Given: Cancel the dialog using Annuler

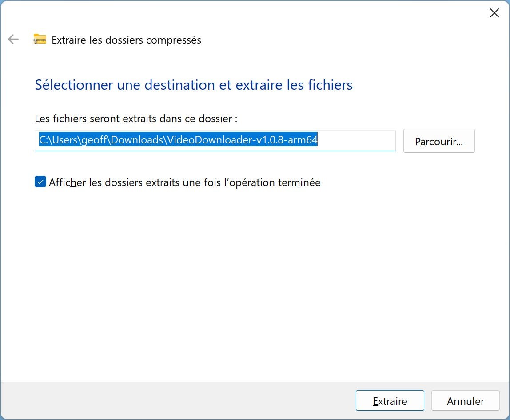Looking at the screenshot, I should [465, 400].
